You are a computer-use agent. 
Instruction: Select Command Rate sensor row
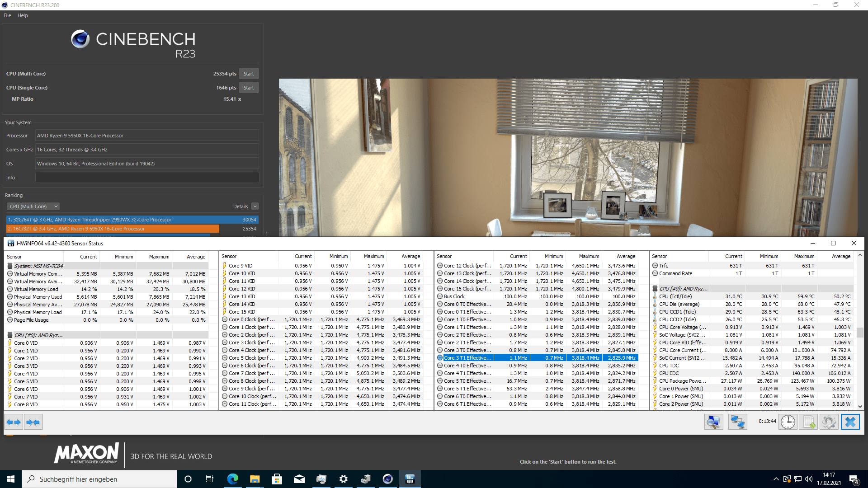[x=753, y=273]
